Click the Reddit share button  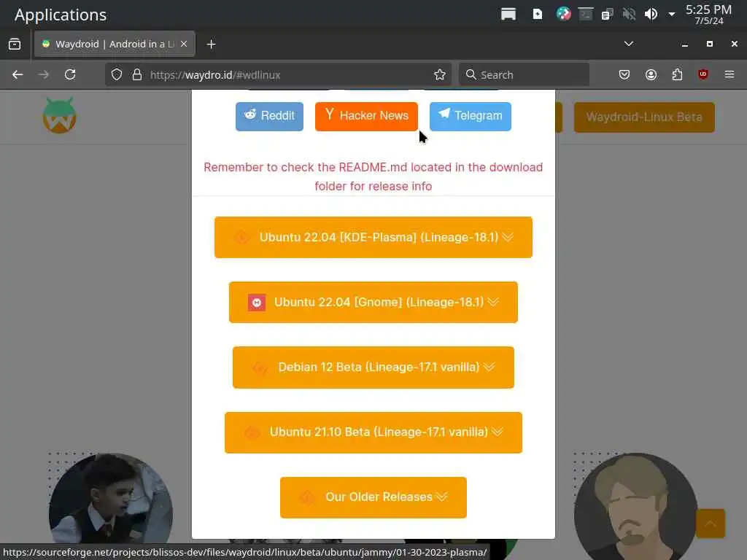(x=269, y=116)
